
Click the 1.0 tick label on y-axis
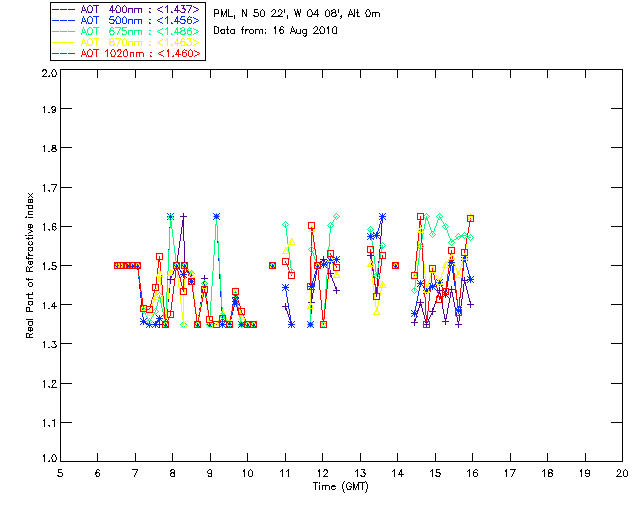point(47,459)
